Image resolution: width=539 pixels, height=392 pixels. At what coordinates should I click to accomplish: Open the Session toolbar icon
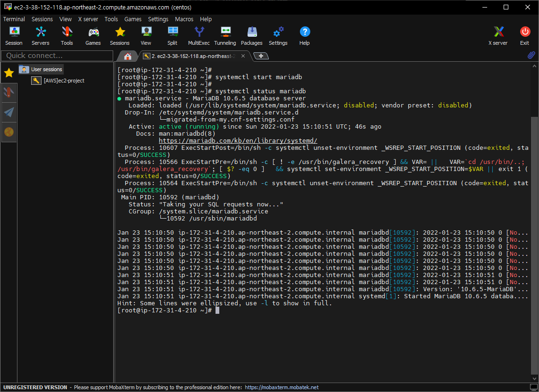(14, 36)
